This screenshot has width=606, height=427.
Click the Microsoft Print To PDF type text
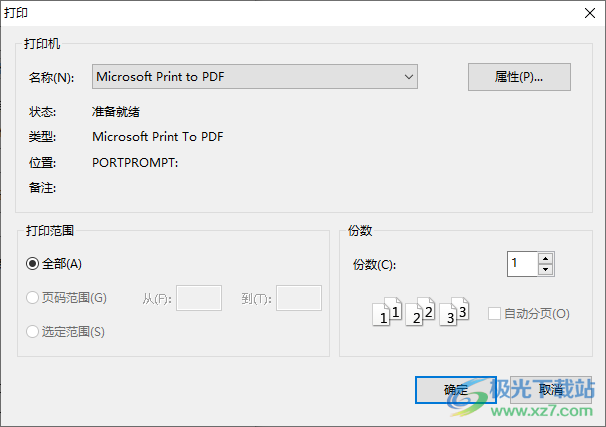click(x=158, y=136)
